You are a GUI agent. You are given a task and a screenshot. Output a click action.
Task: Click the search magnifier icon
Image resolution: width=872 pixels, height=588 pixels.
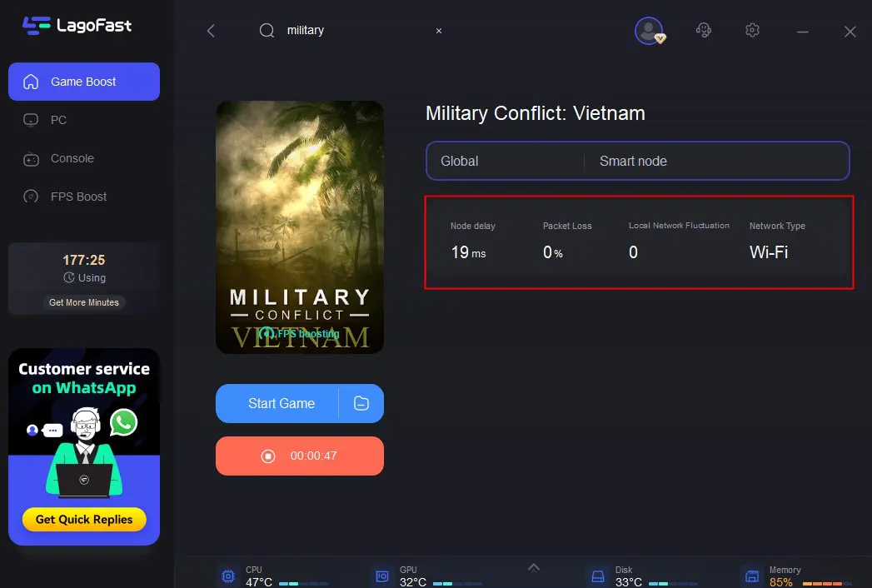[x=267, y=30]
